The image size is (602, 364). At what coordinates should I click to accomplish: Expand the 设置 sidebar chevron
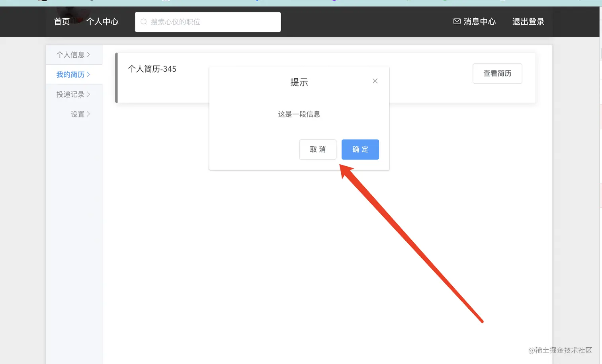(x=88, y=114)
